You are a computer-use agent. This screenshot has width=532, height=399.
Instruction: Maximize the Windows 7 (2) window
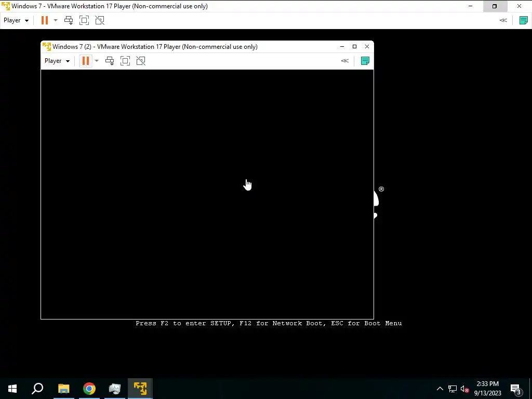point(354,46)
